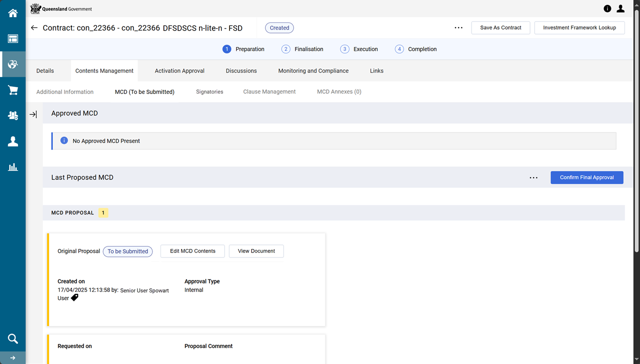Open the dashboard panel icon in sidebar
This screenshot has width=640, height=364.
pyautogui.click(x=12, y=39)
